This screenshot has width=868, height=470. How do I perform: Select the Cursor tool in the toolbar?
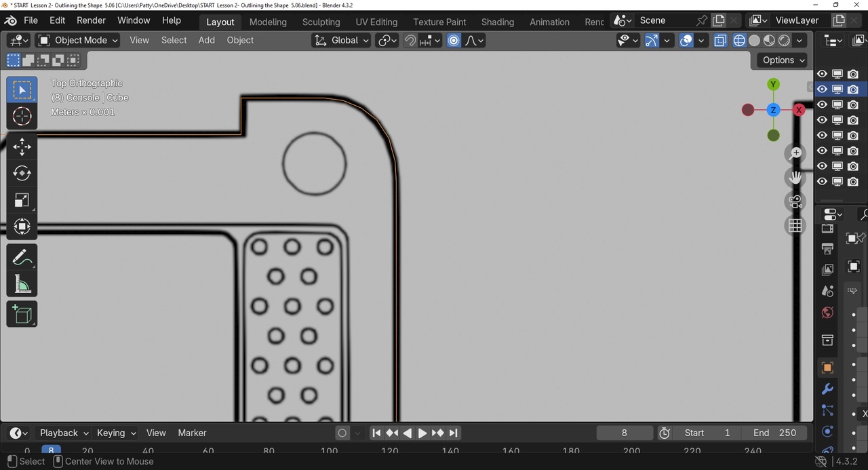22,117
